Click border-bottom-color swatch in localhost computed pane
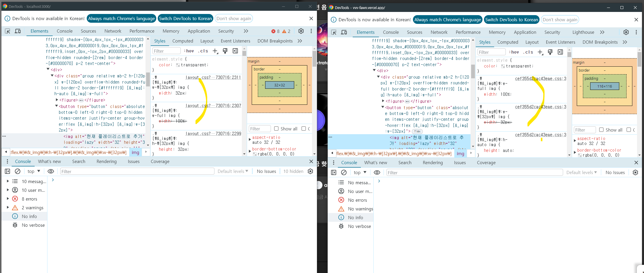The height and width of the screenshot is (273, 644). [255, 154]
